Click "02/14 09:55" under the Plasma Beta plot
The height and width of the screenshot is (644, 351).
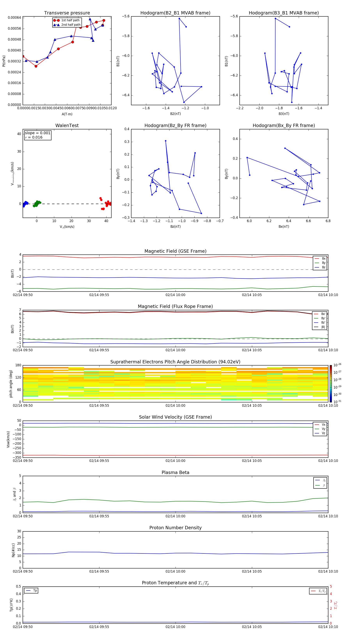pyautogui.click(x=99, y=516)
